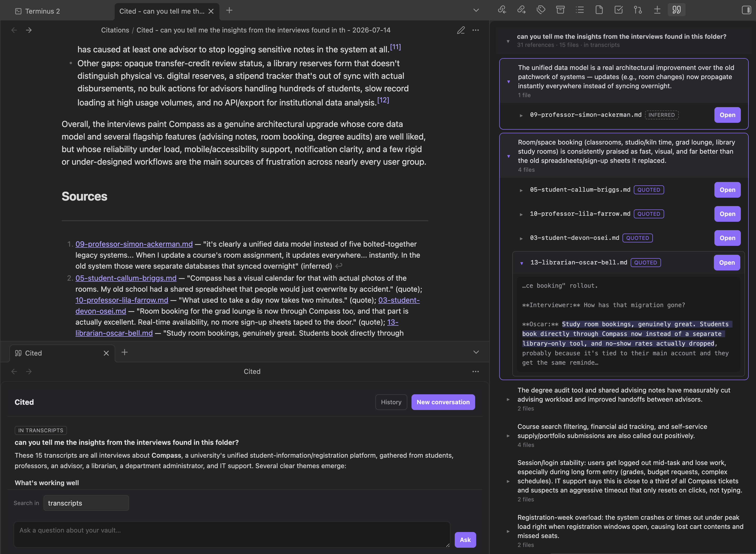Open the git source control icon
Image resolution: width=756 pixels, height=554 pixels.
tap(638, 10)
